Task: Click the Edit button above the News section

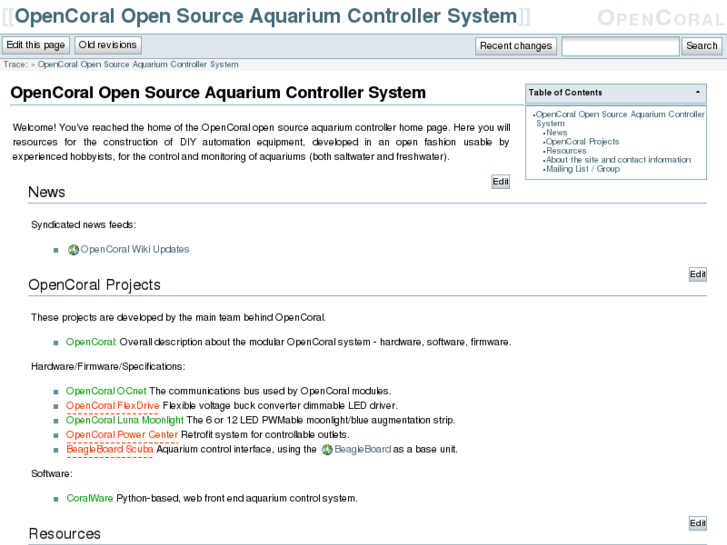Action: [501, 182]
